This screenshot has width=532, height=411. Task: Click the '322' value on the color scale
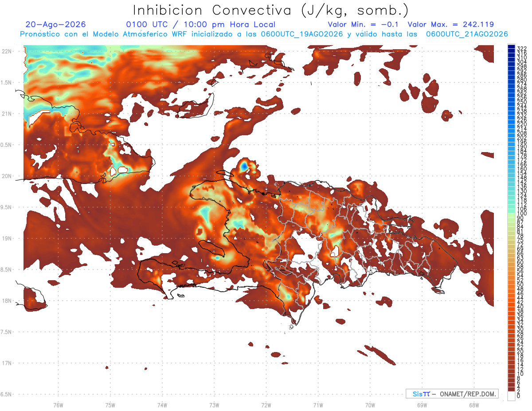click(521, 48)
